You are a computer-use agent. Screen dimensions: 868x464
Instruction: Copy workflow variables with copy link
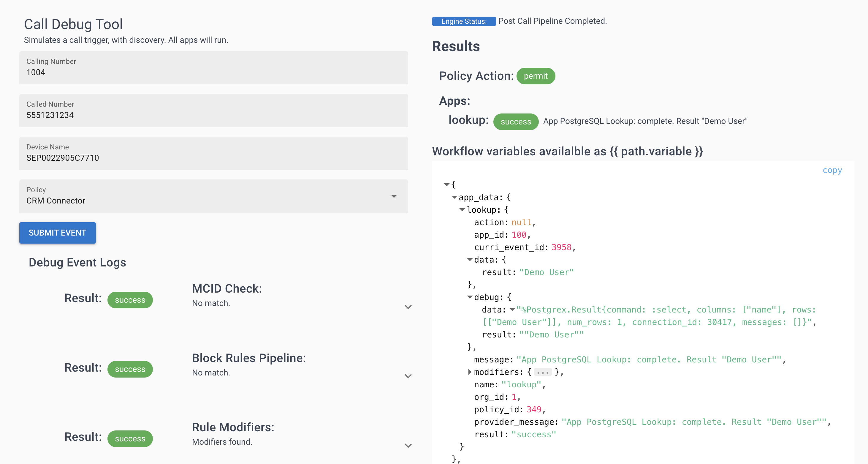click(832, 170)
